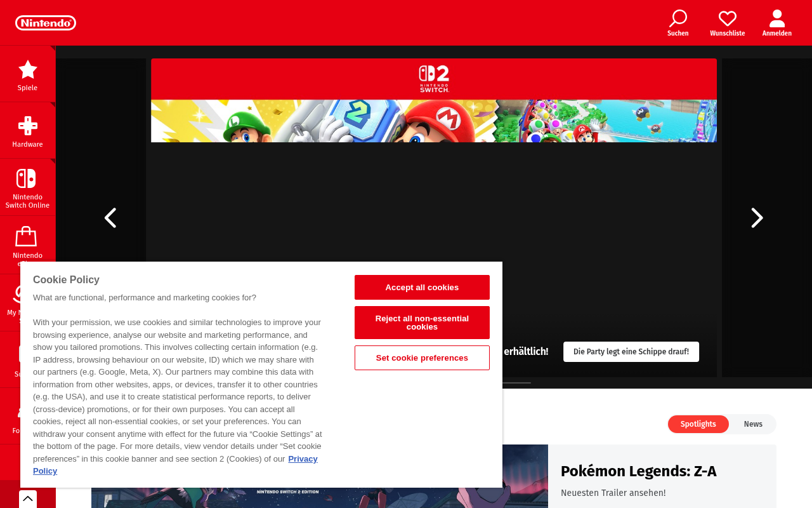Click the Mario Party carousel artwork
812x508 pixels.
(x=434, y=121)
